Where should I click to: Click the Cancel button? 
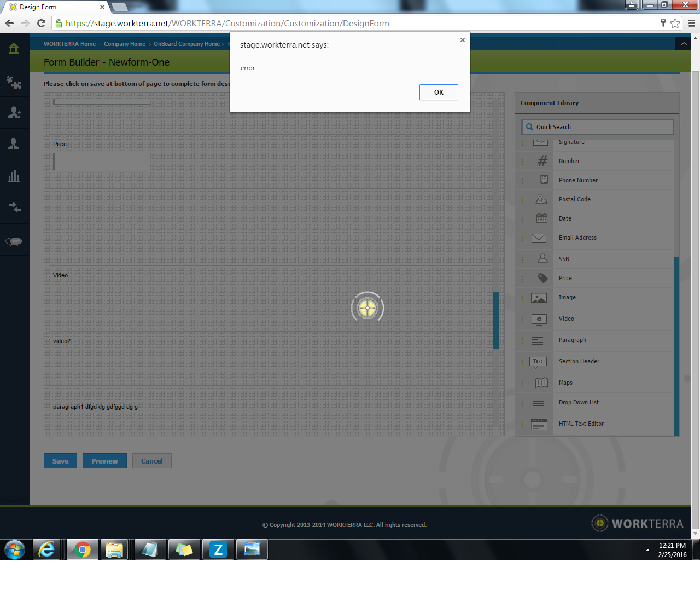pos(151,461)
